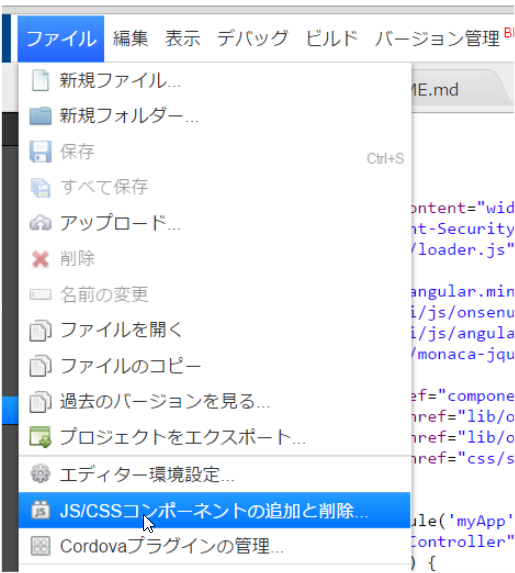Select 削除 menu entry

point(215,259)
